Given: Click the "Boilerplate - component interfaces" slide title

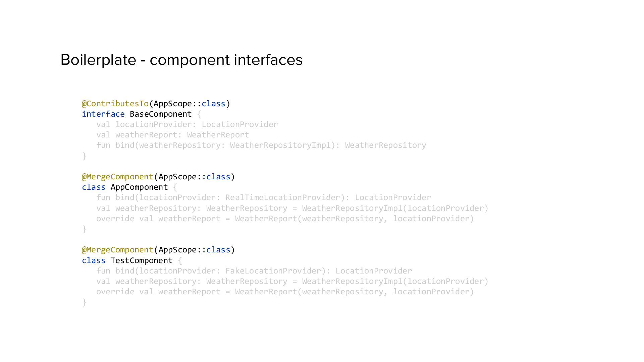Looking at the screenshot, I should 181,60.
